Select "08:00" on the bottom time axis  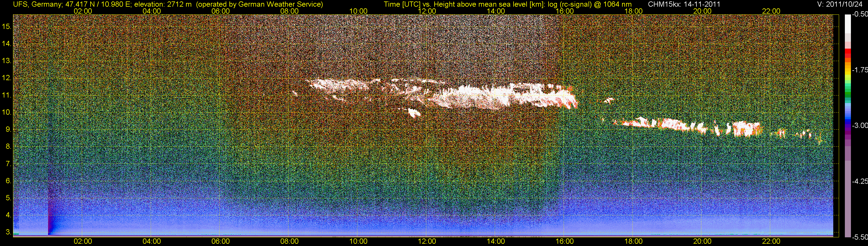289,241
